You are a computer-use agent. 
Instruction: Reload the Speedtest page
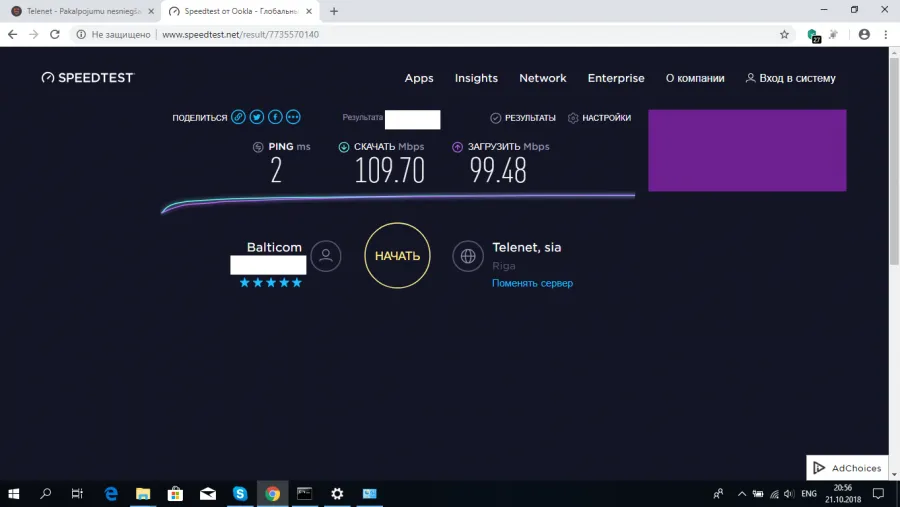point(55,34)
